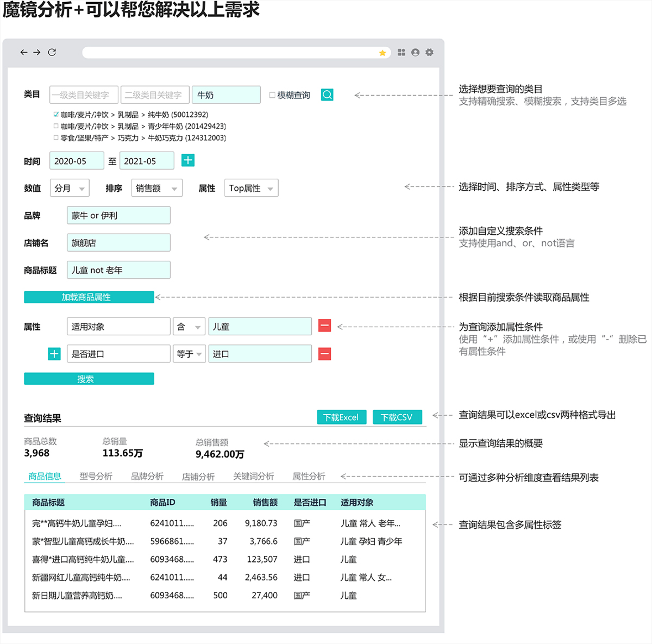The image size is (652, 644).
Task: Click the 下载Excel button
Action: (341, 417)
